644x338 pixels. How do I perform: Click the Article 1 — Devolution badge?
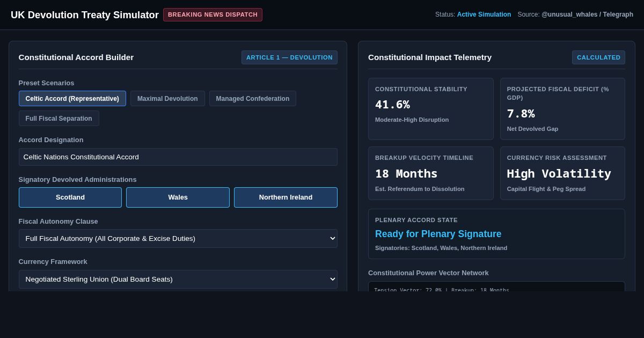coord(289,57)
